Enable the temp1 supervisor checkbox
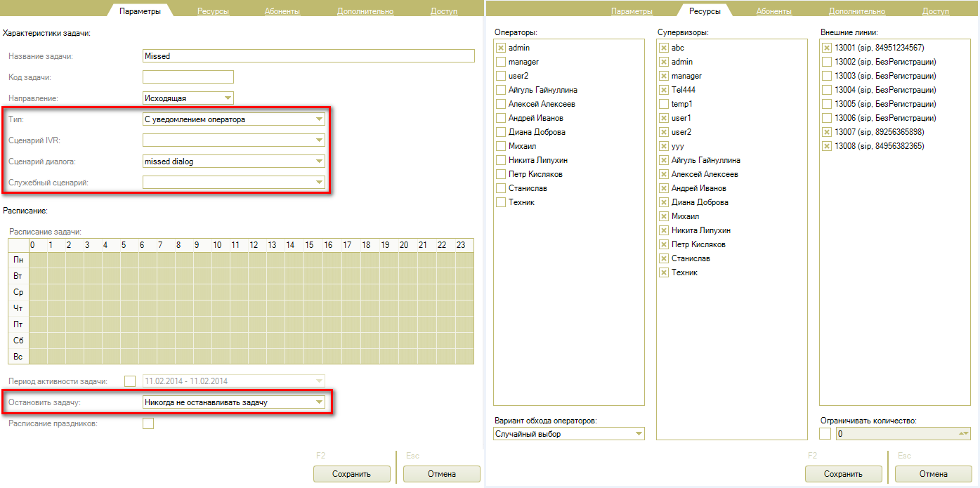The width and height of the screenshot is (980, 488). 664,104
